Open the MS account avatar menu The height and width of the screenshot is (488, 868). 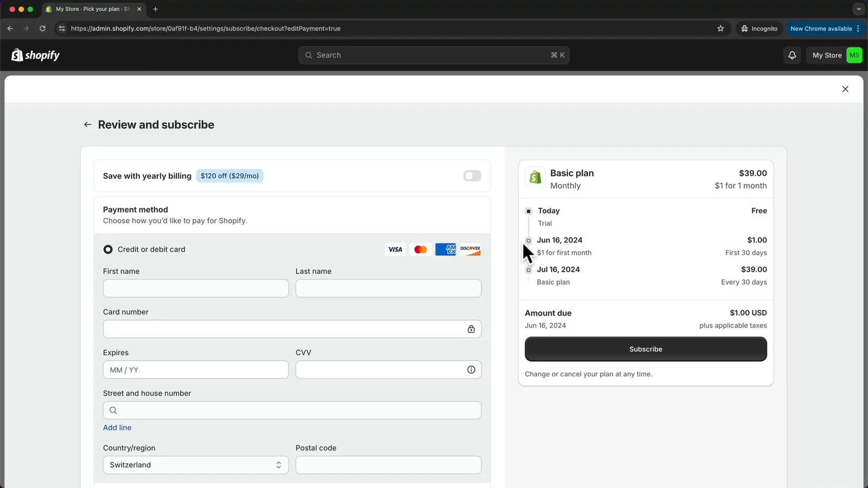tap(854, 55)
